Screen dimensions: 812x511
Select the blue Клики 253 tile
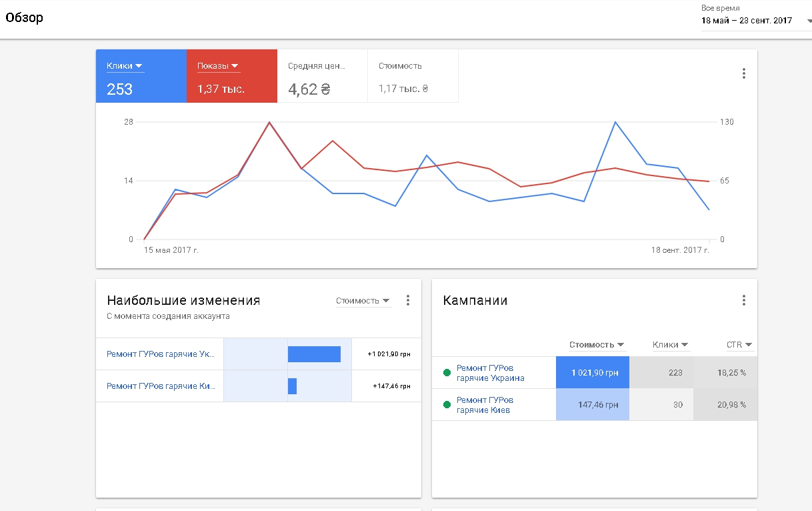(141, 76)
